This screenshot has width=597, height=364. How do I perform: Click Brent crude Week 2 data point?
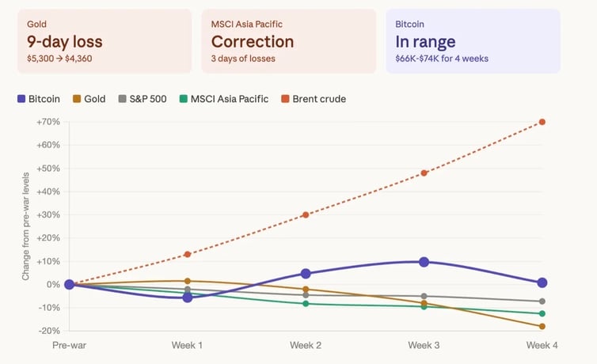pyautogui.click(x=306, y=214)
